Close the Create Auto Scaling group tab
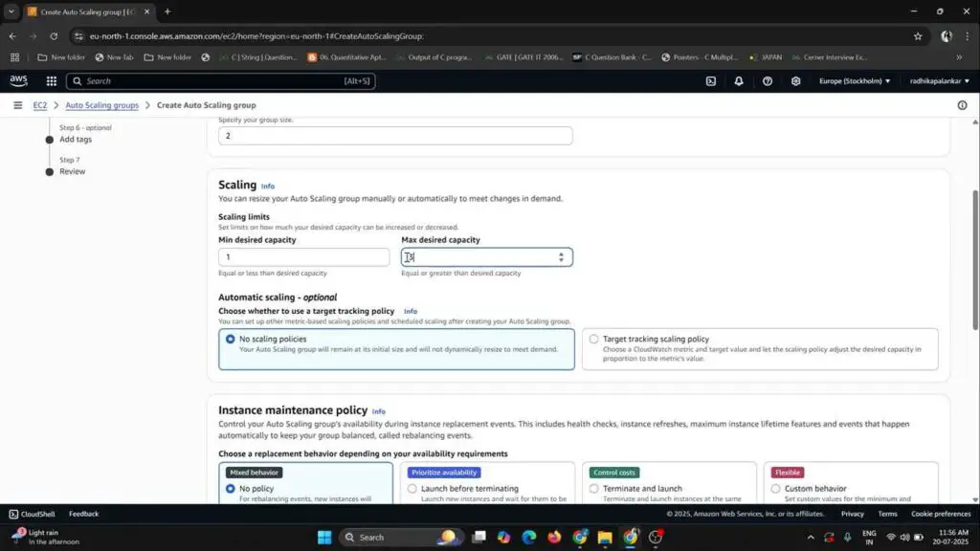This screenshot has width=980, height=551. pos(146,11)
